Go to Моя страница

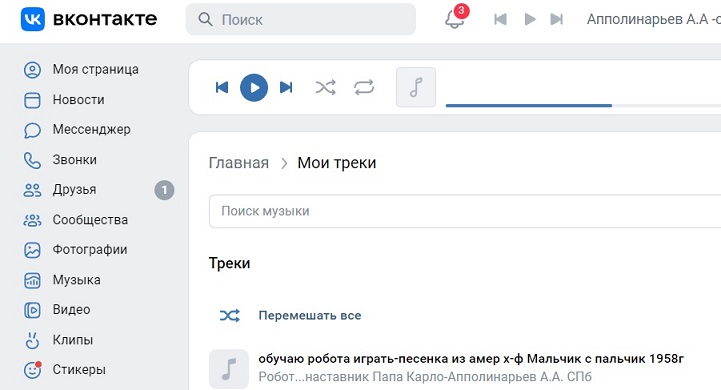tap(96, 69)
